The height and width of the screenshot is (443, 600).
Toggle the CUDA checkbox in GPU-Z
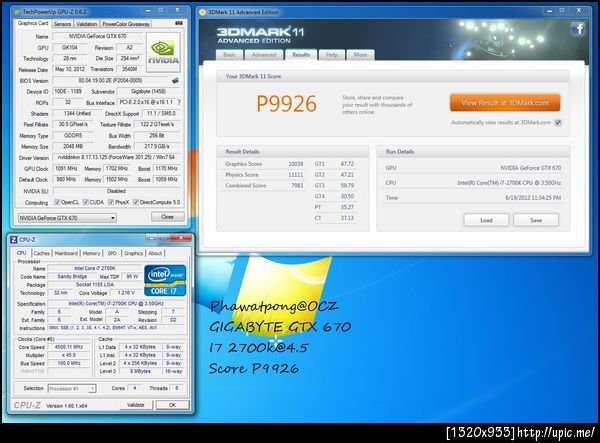click(x=86, y=202)
